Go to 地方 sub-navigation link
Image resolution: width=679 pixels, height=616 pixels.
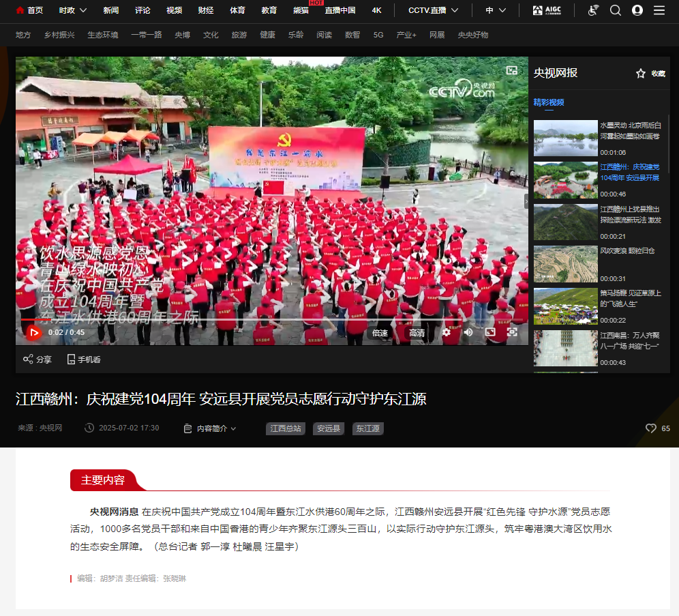tap(23, 35)
